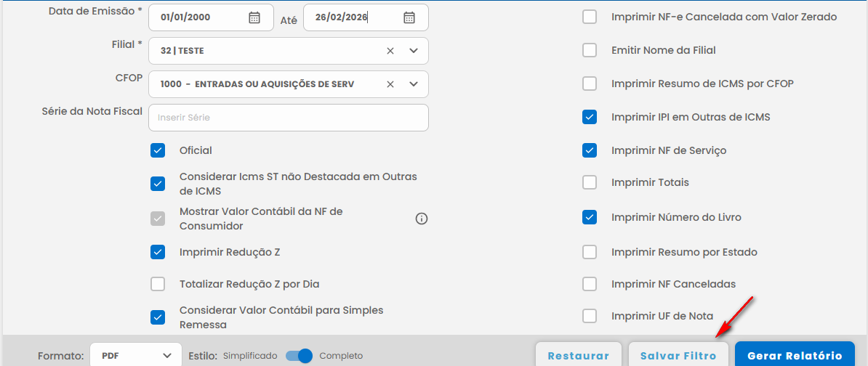The height and width of the screenshot is (366, 868).
Task: Click the Gerar Relatório button
Action: pyautogui.click(x=794, y=355)
